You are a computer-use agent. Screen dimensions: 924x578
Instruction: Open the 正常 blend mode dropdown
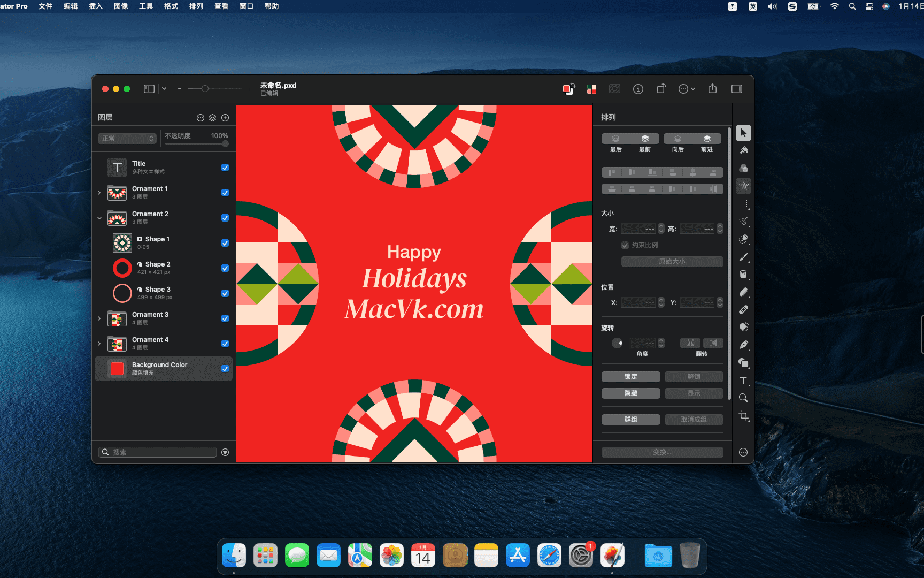(127, 139)
